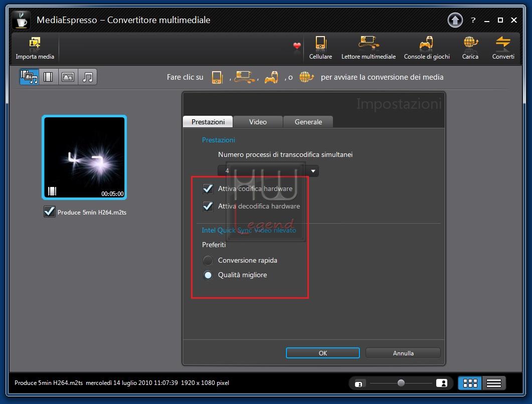This screenshot has height=404, width=532.
Task: Show all media types filter
Action: [x=29, y=77]
